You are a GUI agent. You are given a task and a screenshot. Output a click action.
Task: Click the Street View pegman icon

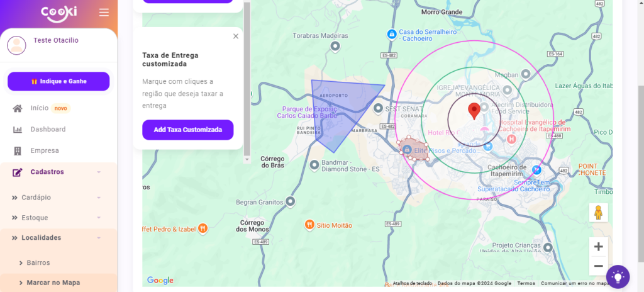coord(598,213)
